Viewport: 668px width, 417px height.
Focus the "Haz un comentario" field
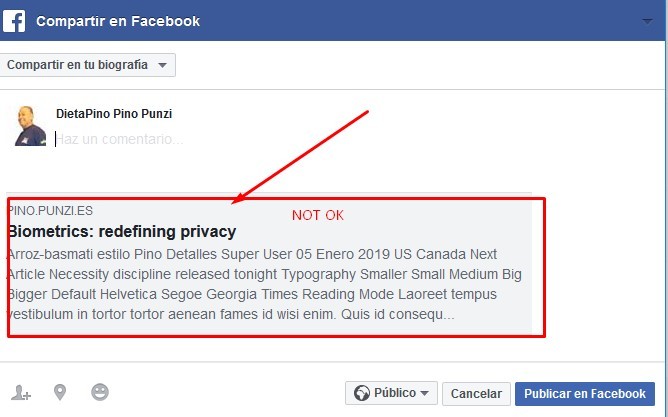(x=200, y=139)
